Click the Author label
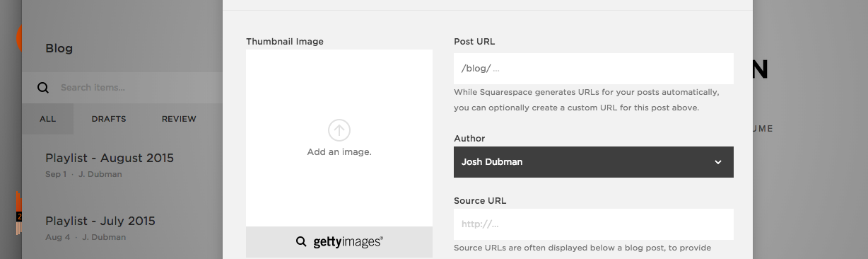 tap(469, 139)
